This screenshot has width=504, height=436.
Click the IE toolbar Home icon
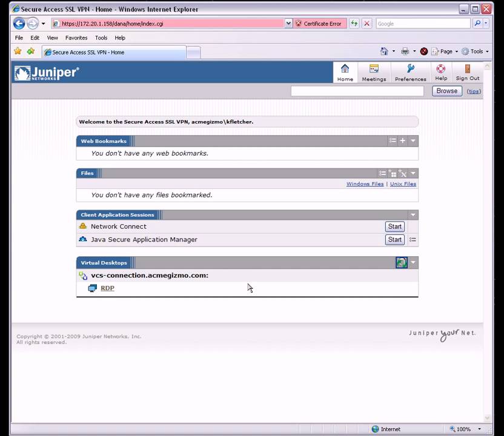click(384, 51)
